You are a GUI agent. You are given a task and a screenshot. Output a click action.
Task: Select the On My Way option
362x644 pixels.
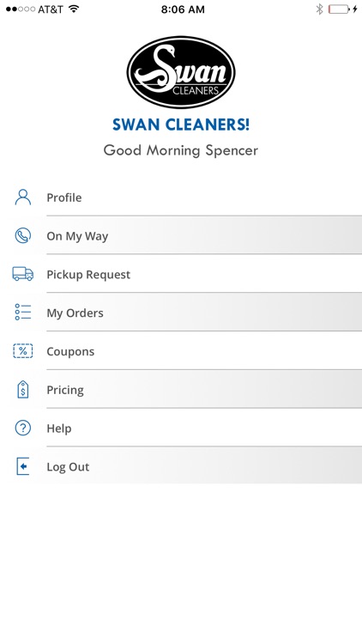pyautogui.click(x=181, y=236)
